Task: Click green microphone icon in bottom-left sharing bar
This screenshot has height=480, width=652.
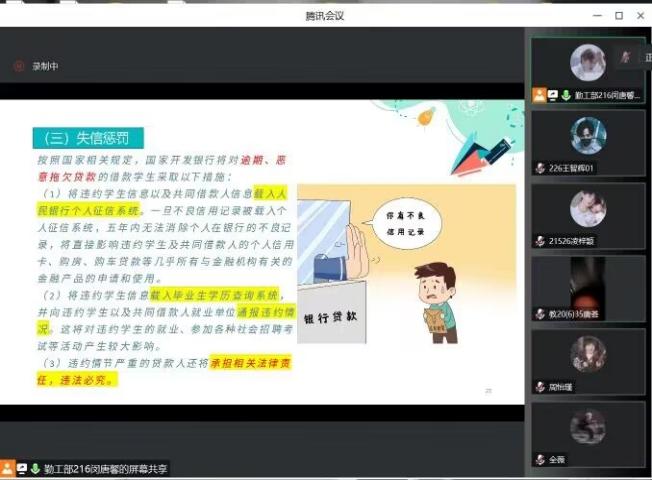Action: click(33, 468)
